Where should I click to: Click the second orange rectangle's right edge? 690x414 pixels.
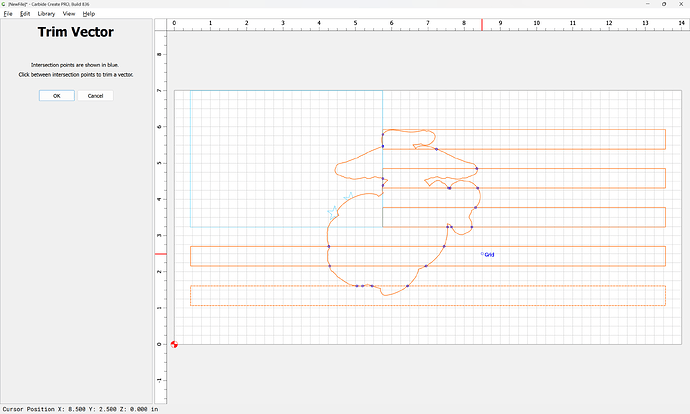pyautogui.click(x=665, y=178)
